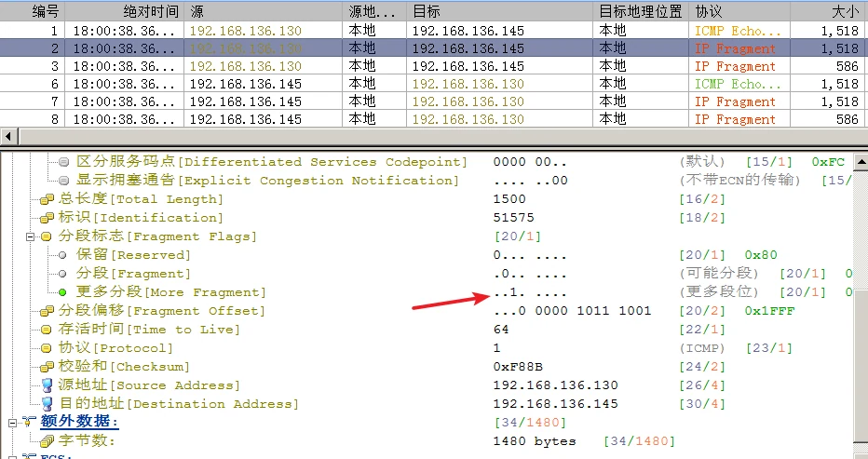The image size is (868, 459).
Task: Click icon beside 存活时间 Time to Live
Action: (x=47, y=330)
